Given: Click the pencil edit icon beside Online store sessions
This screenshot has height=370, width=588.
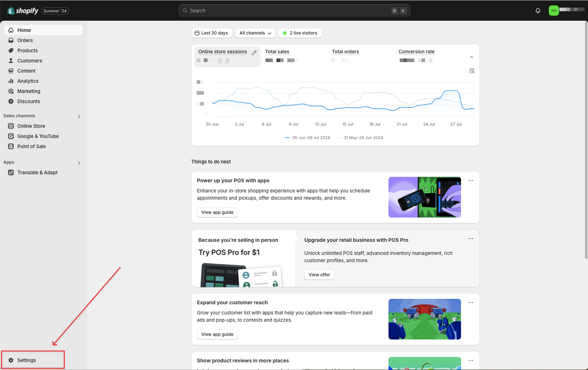Looking at the screenshot, I should tap(254, 53).
